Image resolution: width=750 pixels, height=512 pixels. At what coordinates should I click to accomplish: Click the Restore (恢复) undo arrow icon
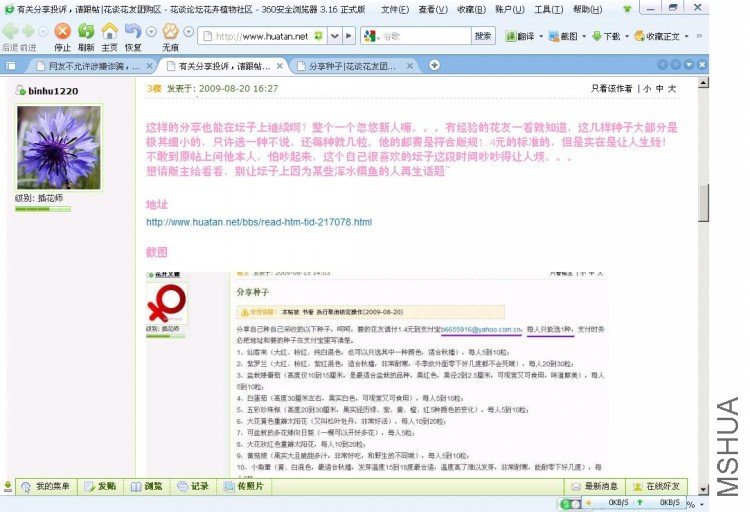[x=132, y=32]
